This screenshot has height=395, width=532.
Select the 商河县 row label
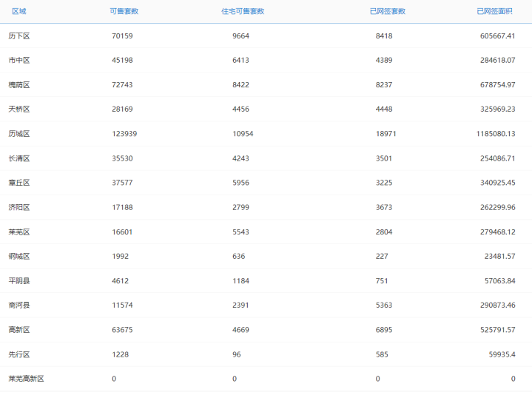coord(19,305)
